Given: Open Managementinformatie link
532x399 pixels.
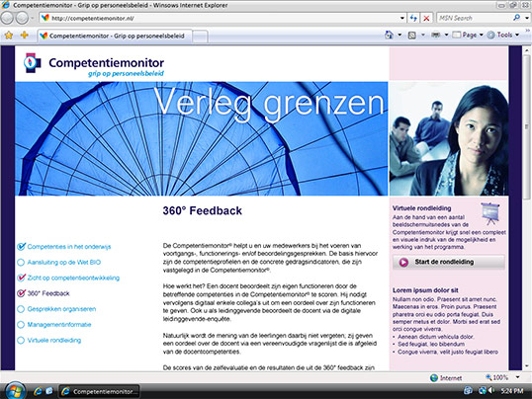Looking at the screenshot, I should pyautogui.click(x=59, y=324).
